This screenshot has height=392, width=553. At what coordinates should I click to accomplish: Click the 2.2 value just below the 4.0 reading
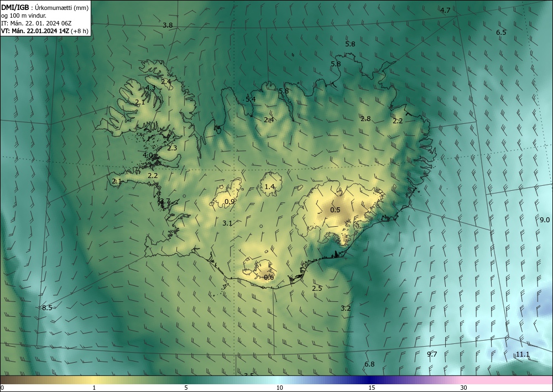point(153,176)
